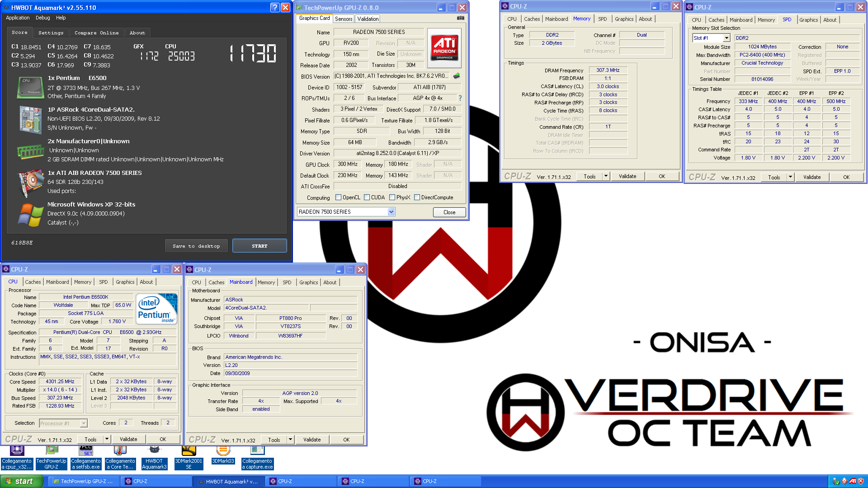Select TechPowerUp GPU-Z in the taskbar
The width and height of the screenshot is (868, 488).
pyautogui.click(x=84, y=481)
